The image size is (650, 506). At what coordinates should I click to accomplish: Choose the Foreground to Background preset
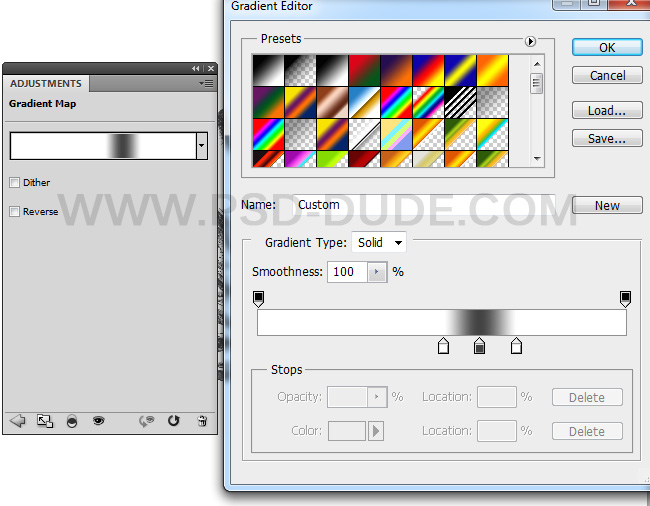[x=268, y=70]
